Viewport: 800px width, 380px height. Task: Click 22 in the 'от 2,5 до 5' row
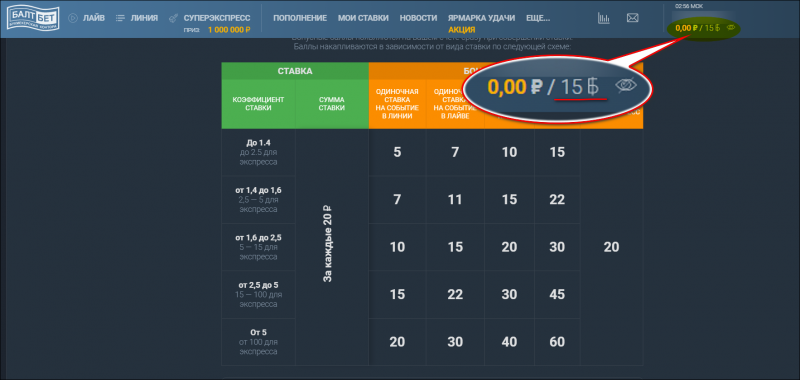[x=455, y=294]
